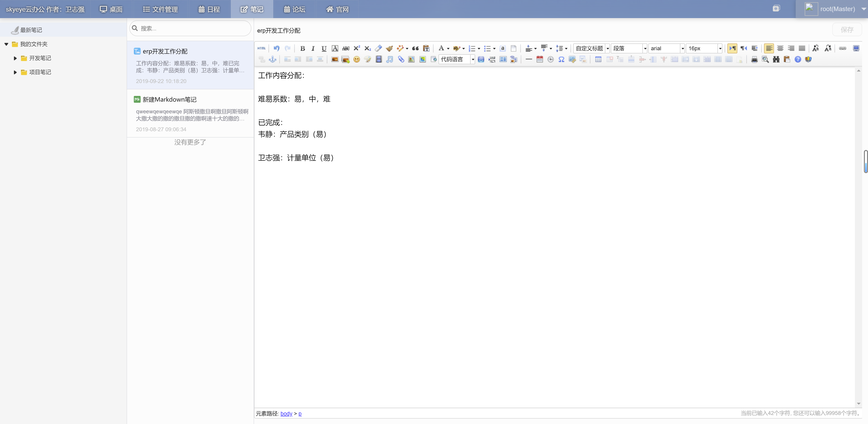Insert table using the table icon
This screenshot has width=868, height=424.
598,60
